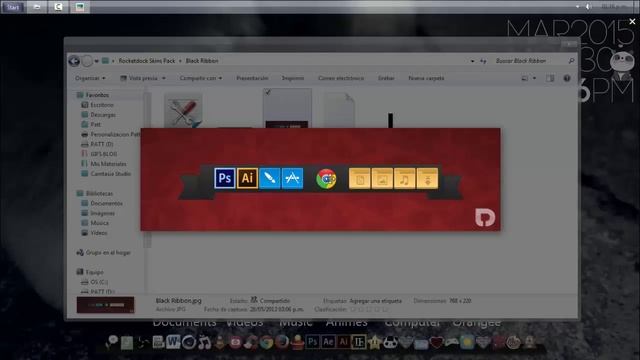The width and height of the screenshot is (640, 360).
Task: Click Imprimir in the toolbar
Action: pyautogui.click(x=293, y=78)
